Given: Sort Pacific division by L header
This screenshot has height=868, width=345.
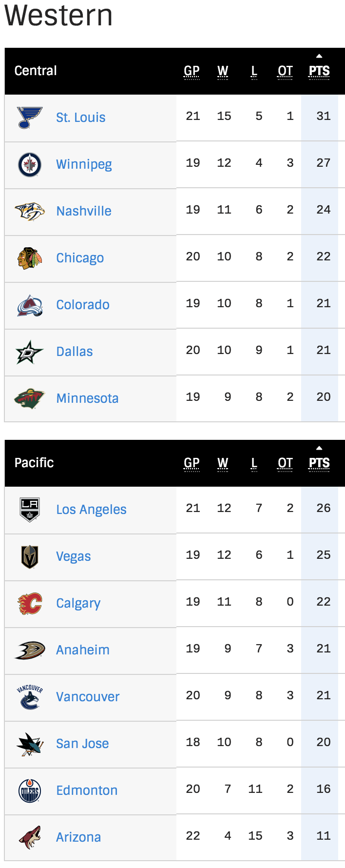Looking at the screenshot, I should click(254, 463).
